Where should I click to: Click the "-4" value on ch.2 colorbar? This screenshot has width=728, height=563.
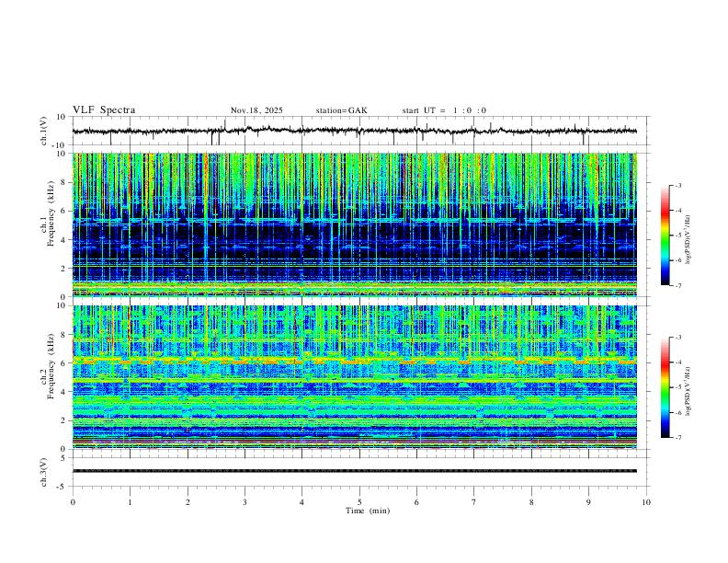[x=677, y=362]
